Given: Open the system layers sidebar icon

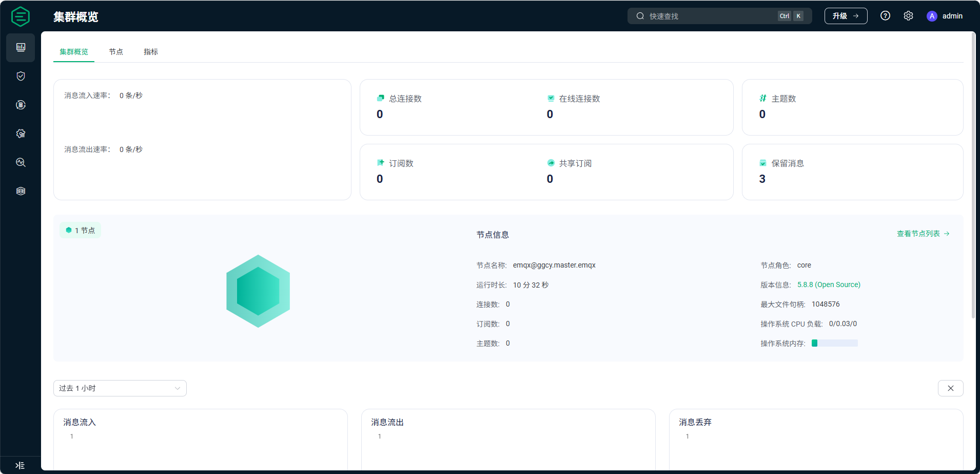Looking at the screenshot, I should point(21,191).
